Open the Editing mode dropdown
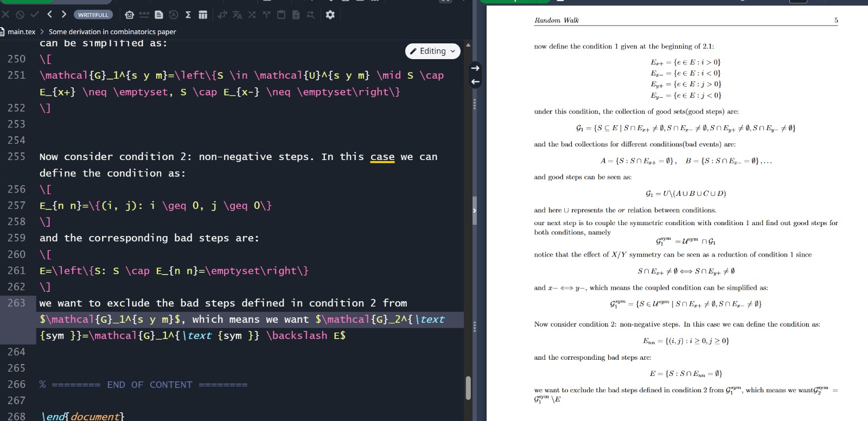The height and width of the screenshot is (421, 868). pyautogui.click(x=432, y=51)
